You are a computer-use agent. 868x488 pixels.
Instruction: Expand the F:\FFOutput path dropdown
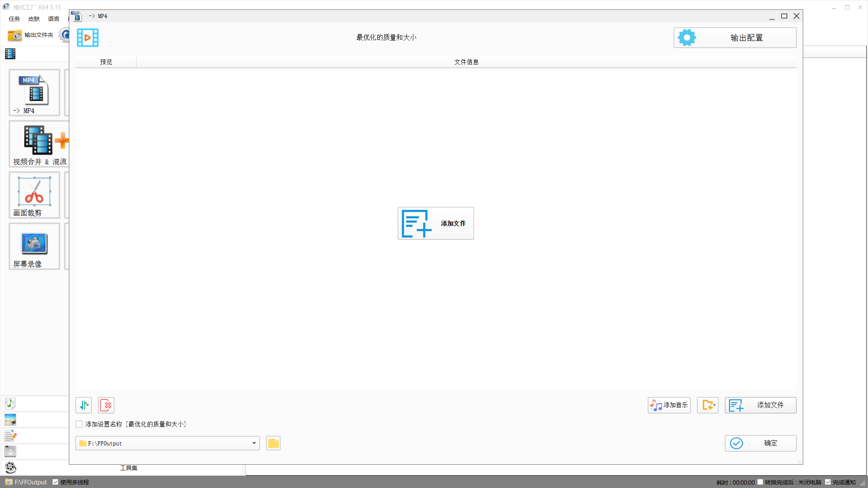254,443
